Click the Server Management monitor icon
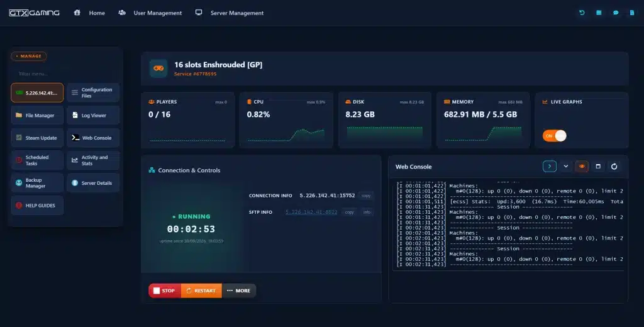Screen dimensions: 644x327 point(199,13)
